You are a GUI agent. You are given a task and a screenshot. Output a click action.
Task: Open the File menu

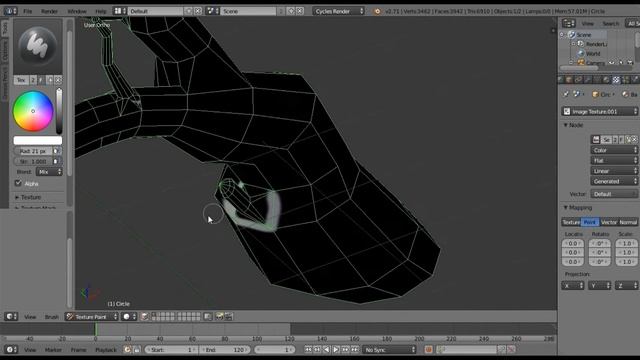[x=27, y=11]
